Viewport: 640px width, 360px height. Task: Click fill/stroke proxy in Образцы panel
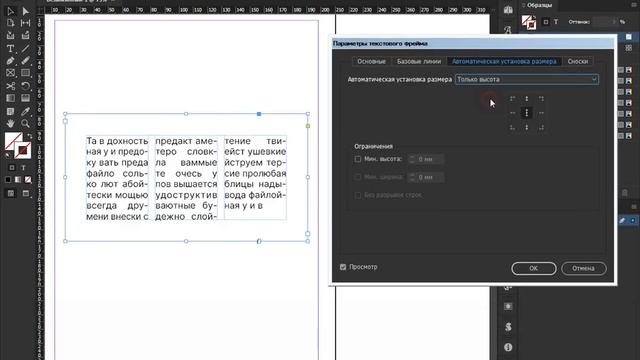point(529,22)
